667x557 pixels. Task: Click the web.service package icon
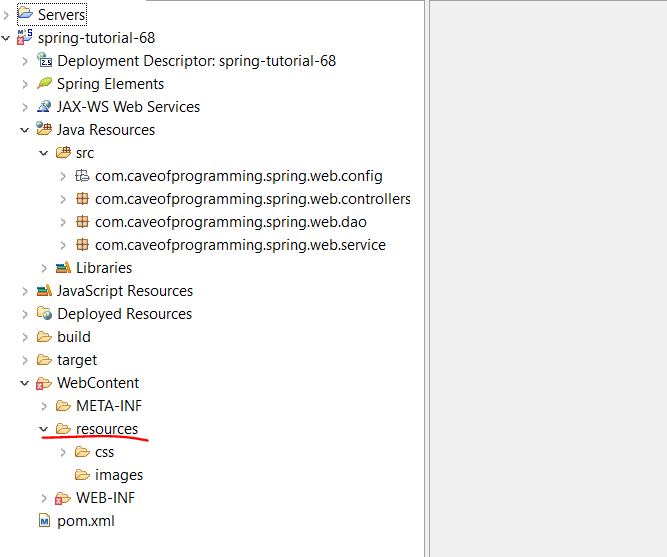coord(83,244)
